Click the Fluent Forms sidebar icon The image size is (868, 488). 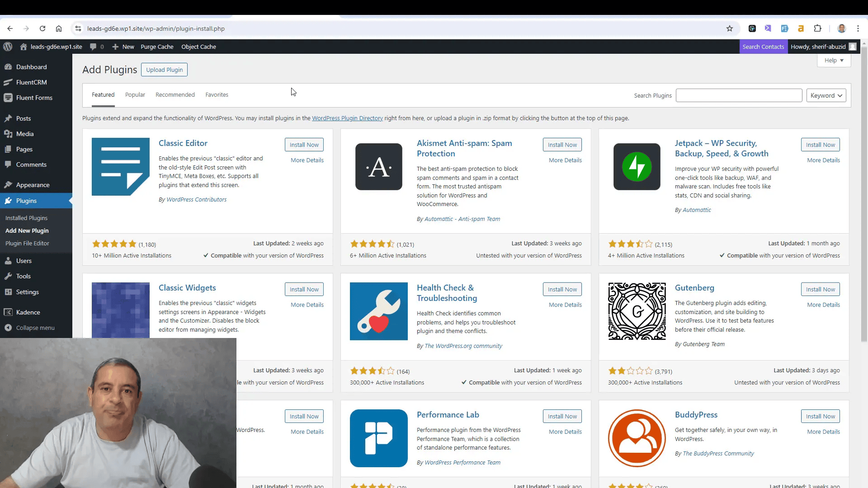(x=8, y=97)
